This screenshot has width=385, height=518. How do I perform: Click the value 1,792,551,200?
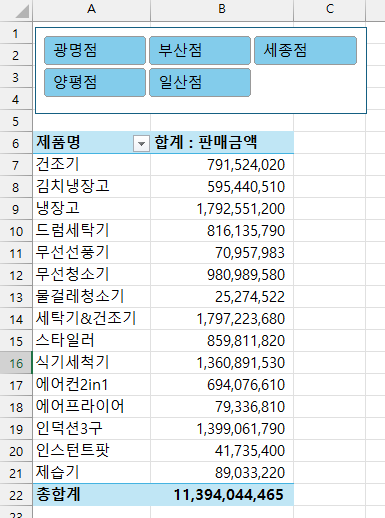point(241,209)
